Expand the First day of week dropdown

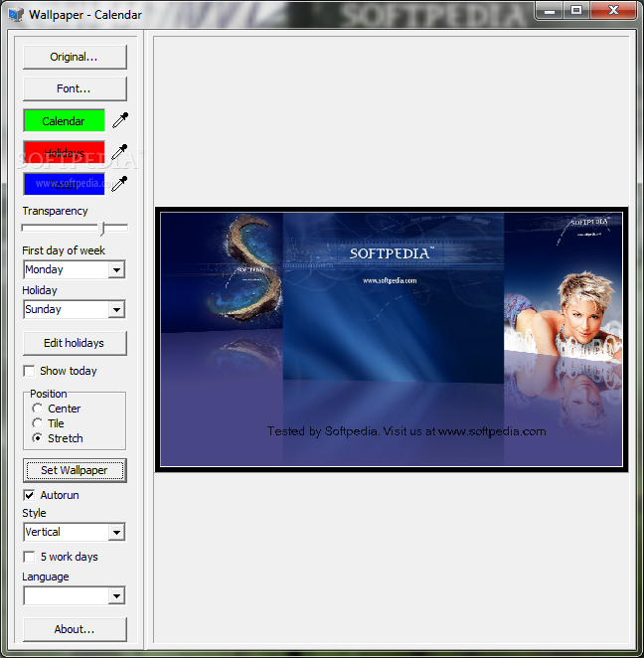point(116,269)
